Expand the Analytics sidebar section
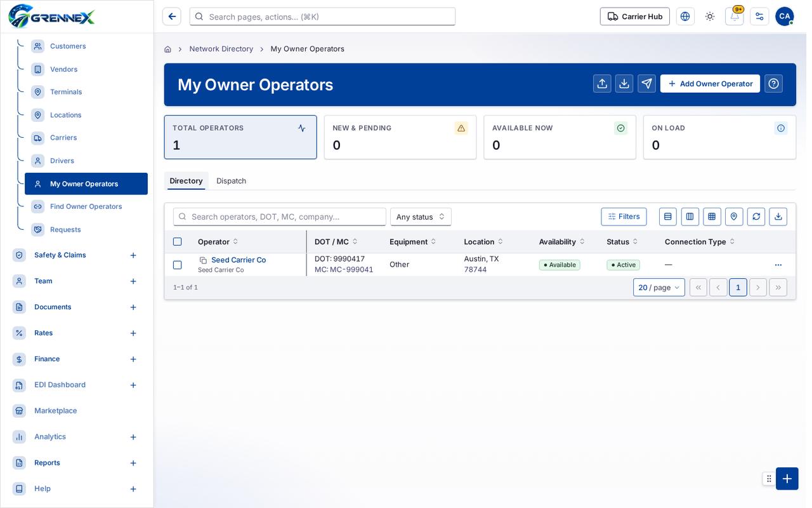The width and height of the screenshot is (812, 508). click(133, 437)
